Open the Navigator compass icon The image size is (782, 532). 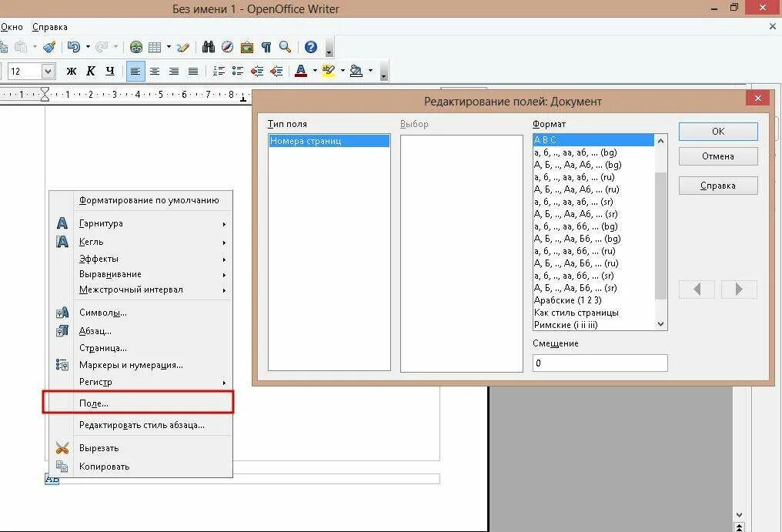pos(227,47)
